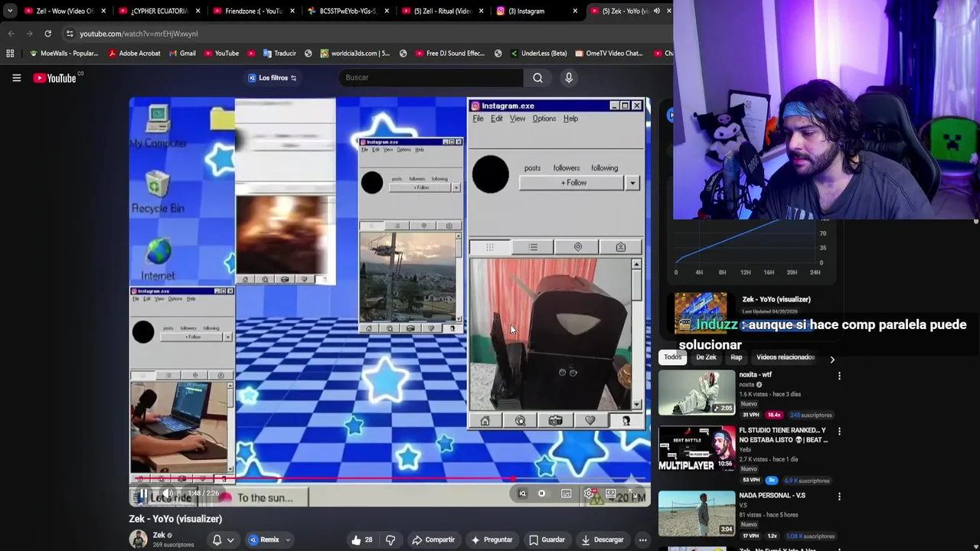
Task: Open Adobe Acrobat bookmark
Action: pyautogui.click(x=134, y=54)
